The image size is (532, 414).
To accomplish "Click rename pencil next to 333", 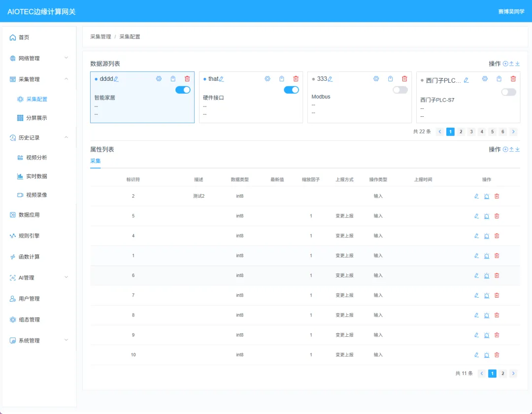I will point(330,79).
